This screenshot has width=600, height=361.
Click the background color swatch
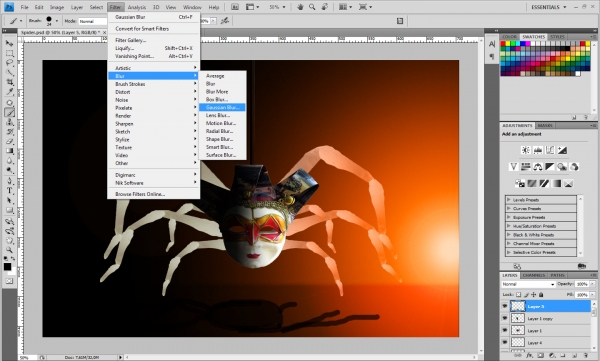coord(13,271)
